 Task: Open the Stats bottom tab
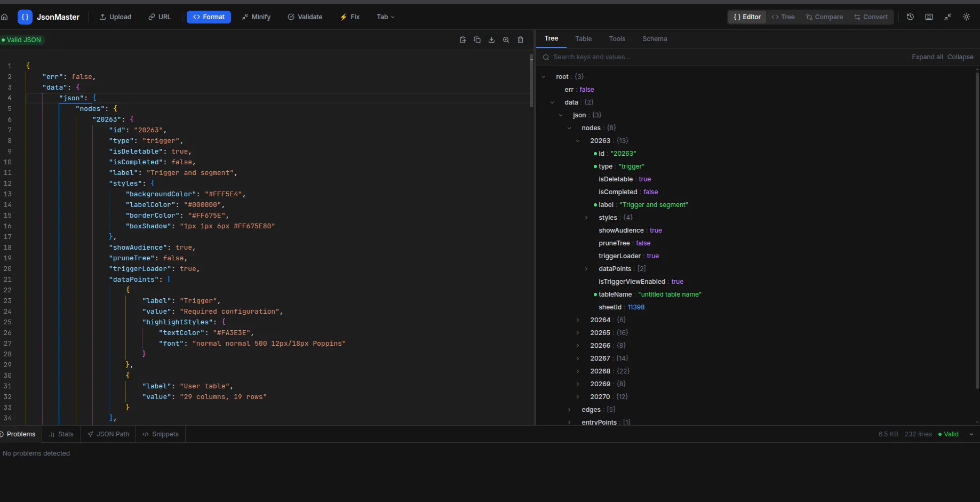(x=61, y=434)
